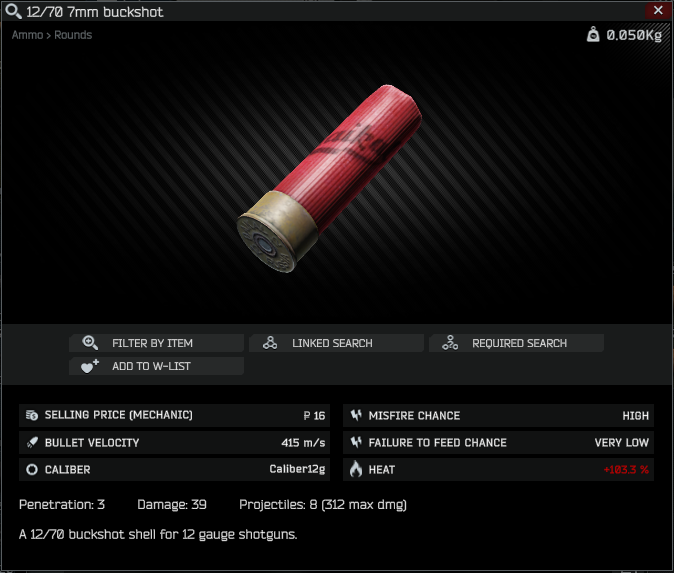This screenshot has width=674, height=573.
Task: Click the bullet velocity icon
Action: (x=32, y=442)
